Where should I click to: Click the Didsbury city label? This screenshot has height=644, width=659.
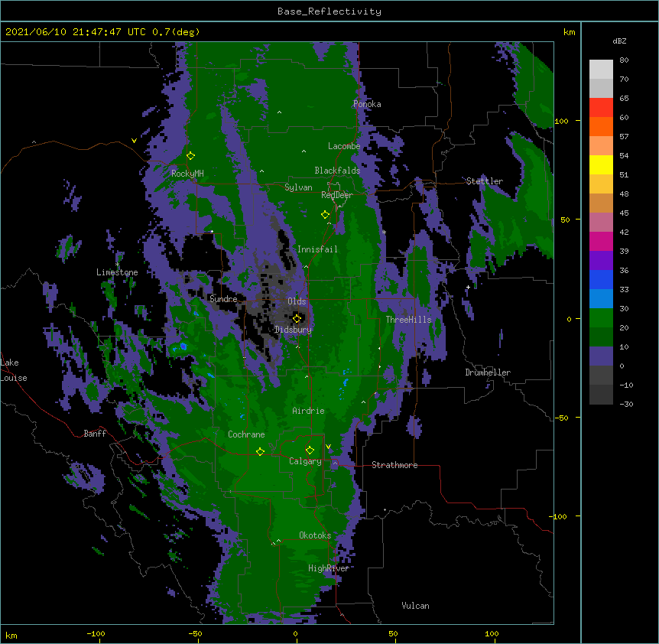click(294, 330)
